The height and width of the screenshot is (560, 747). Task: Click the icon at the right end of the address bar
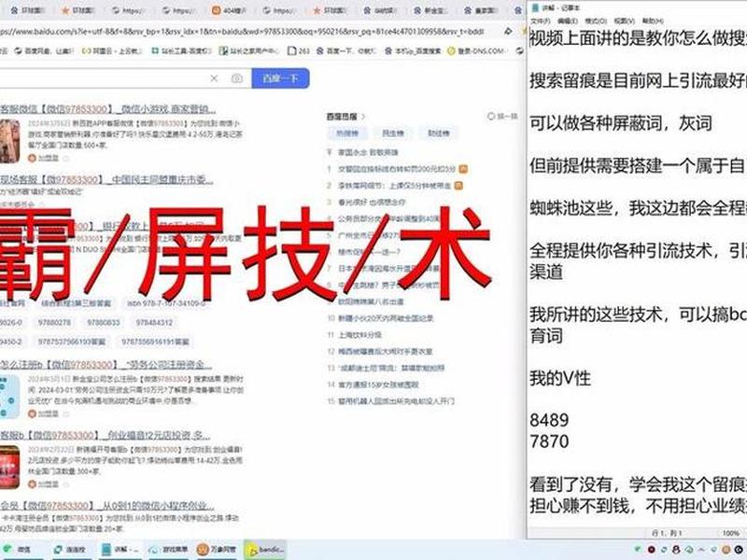pyautogui.click(x=508, y=32)
